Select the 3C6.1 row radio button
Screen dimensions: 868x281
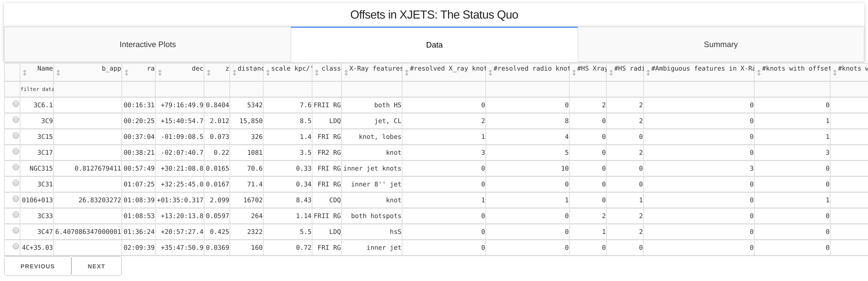click(16, 104)
